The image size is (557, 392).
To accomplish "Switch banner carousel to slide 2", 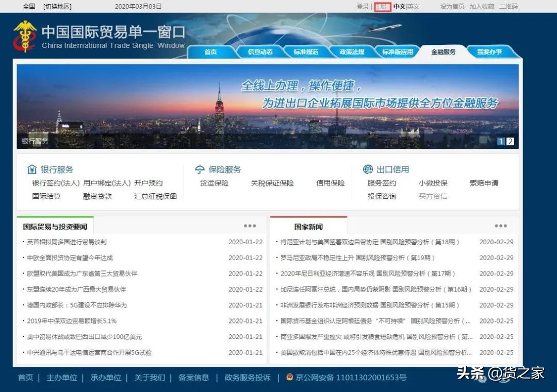I will (x=510, y=141).
